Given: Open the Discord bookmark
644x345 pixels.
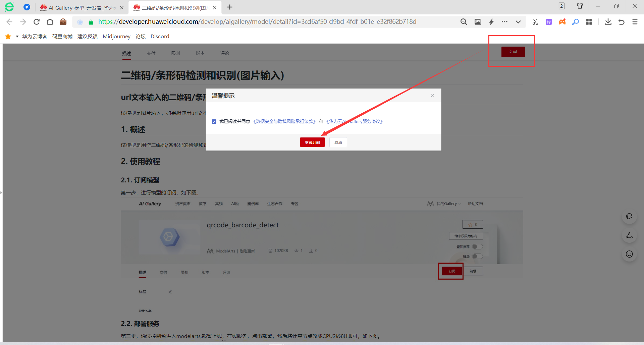Looking at the screenshot, I should [x=160, y=36].
